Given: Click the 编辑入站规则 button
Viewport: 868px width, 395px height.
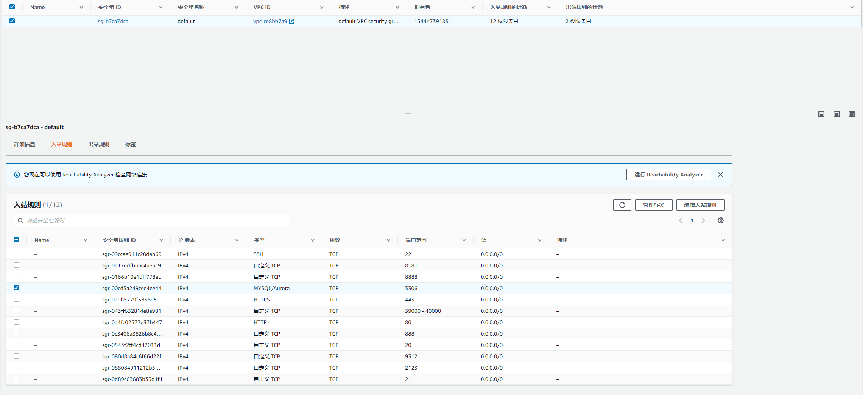Looking at the screenshot, I should tap(700, 205).
